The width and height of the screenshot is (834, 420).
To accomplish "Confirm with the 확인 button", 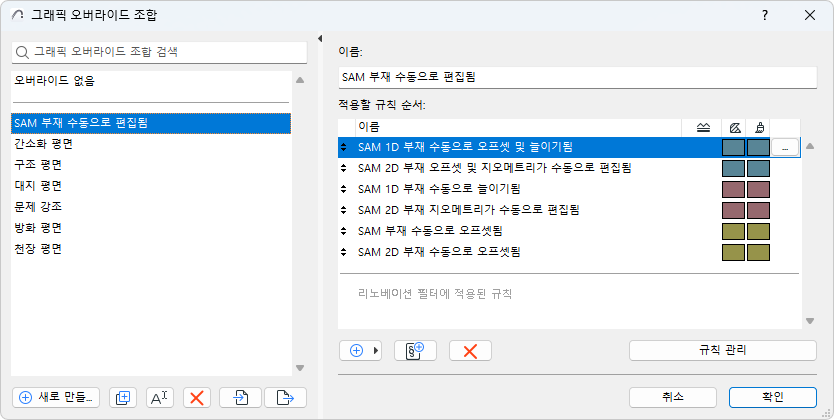I will pos(772,397).
